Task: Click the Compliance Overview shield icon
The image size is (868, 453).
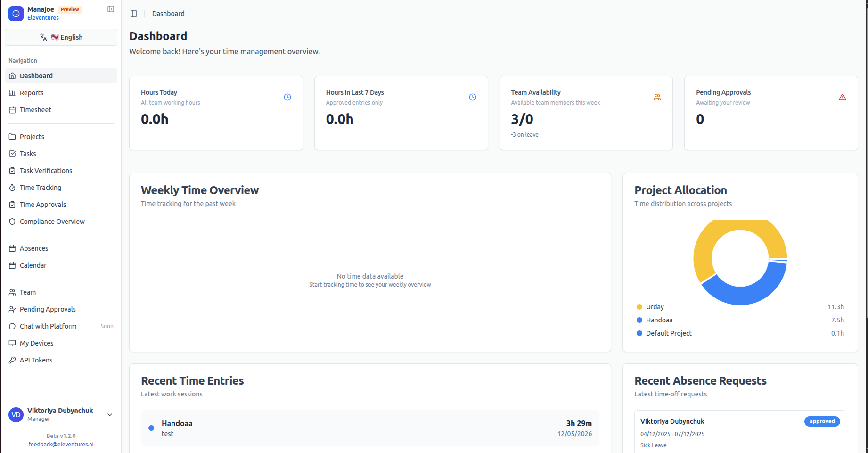Action: tap(12, 222)
